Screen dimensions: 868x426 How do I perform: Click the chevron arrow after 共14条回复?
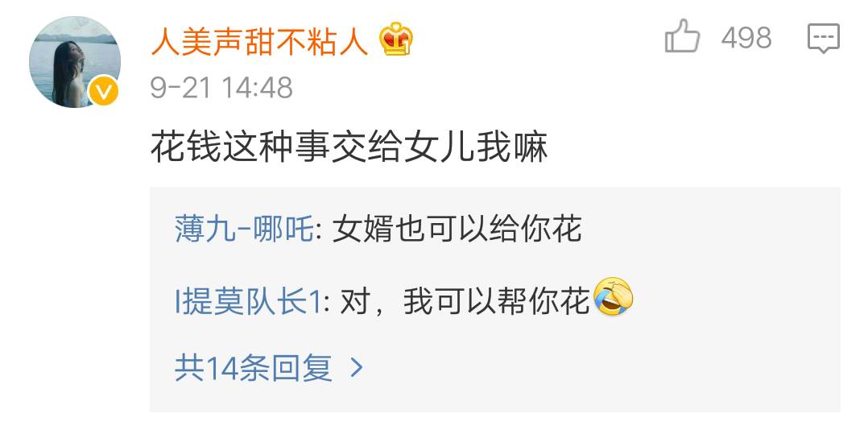click(x=357, y=366)
